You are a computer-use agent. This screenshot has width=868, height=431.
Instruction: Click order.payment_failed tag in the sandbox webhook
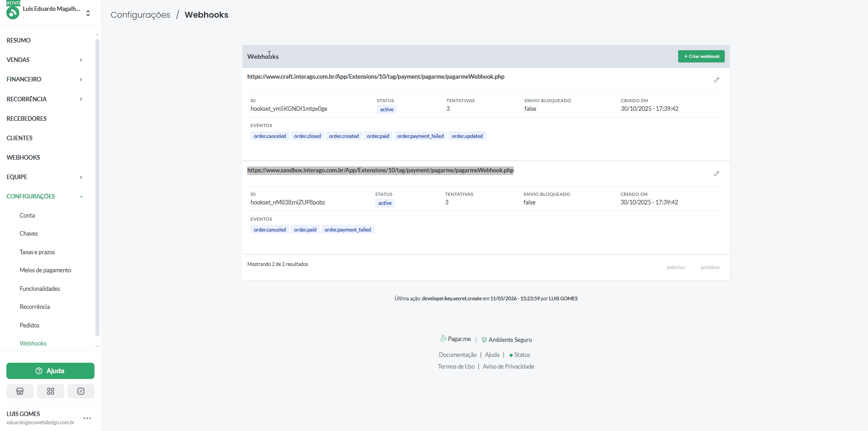348,230
